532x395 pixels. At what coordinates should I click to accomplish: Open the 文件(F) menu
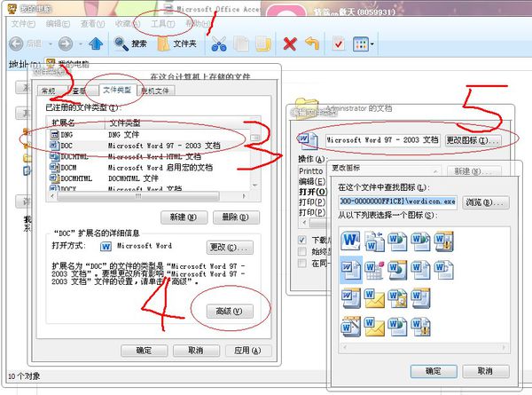click(x=23, y=24)
